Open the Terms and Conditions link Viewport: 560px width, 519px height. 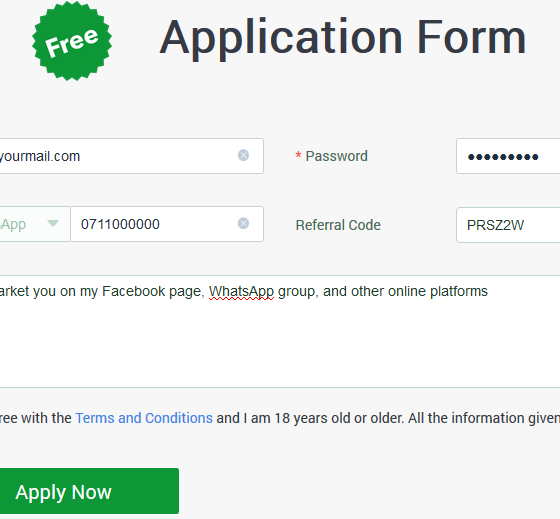pyautogui.click(x=144, y=418)
